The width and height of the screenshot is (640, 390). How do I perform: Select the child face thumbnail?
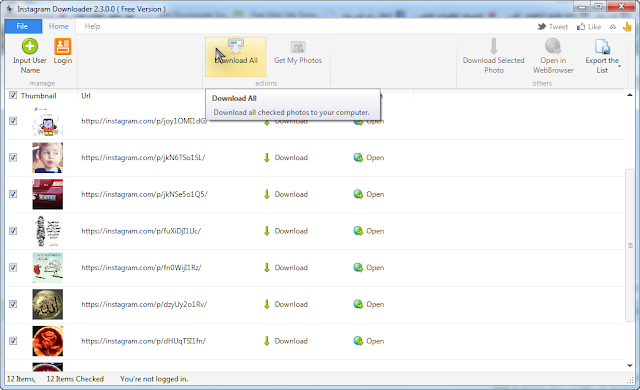pos(48,157)
